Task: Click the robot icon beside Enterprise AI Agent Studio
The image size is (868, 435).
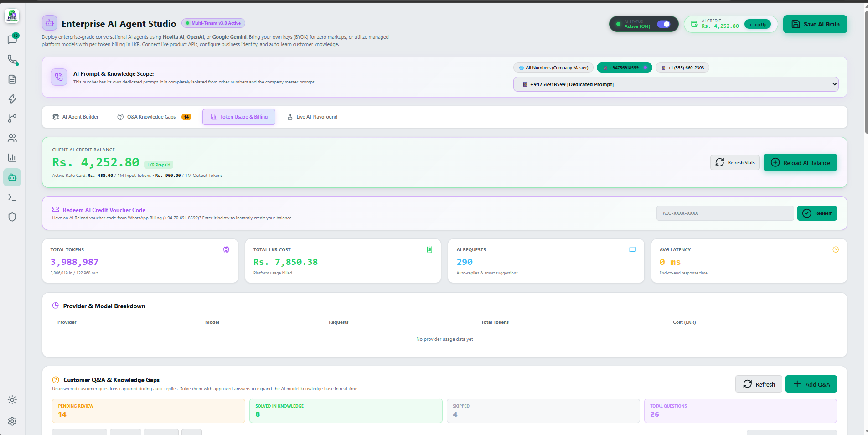Action: [50, 23]
